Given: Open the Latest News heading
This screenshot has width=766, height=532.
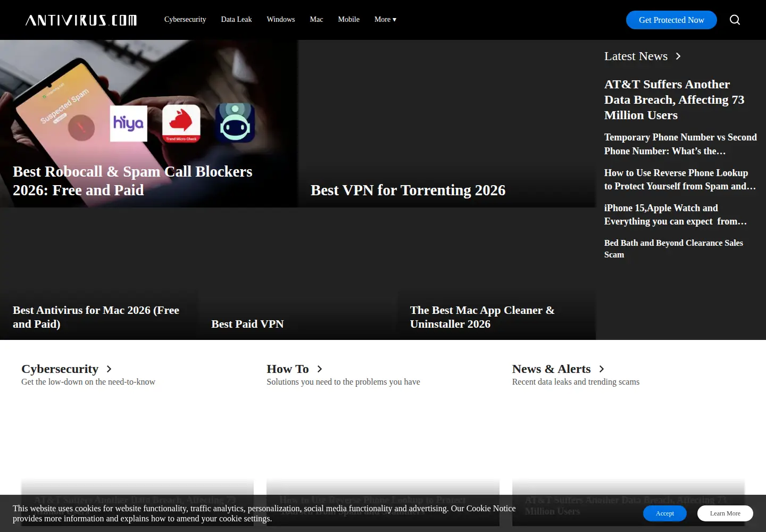Looking at the screenshot, I should pos(636,56).
